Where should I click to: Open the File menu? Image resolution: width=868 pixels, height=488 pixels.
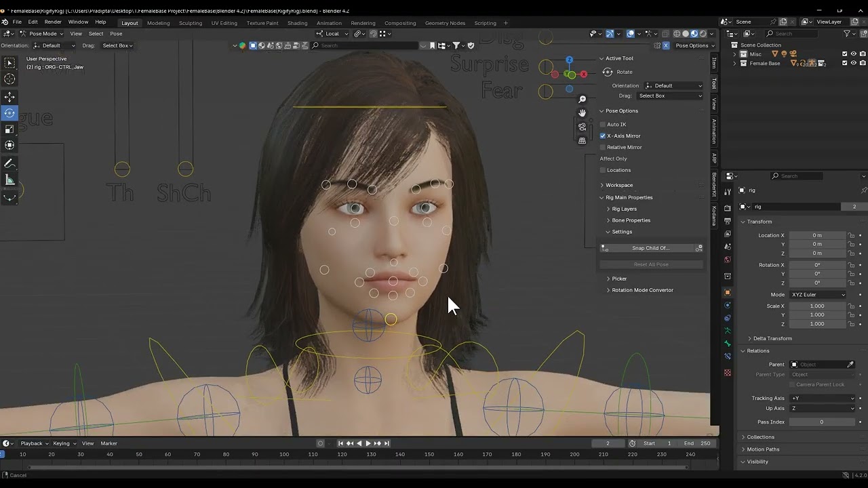pyautogui.click(x=17, y=22)
